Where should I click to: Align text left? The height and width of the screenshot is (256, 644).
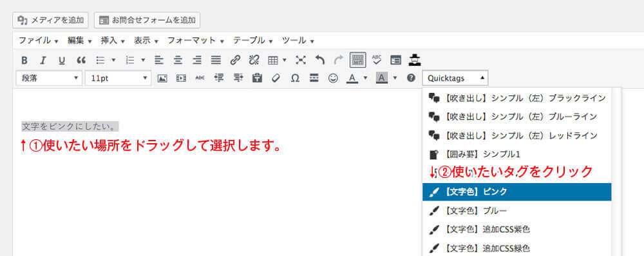(x=159, y=60)
